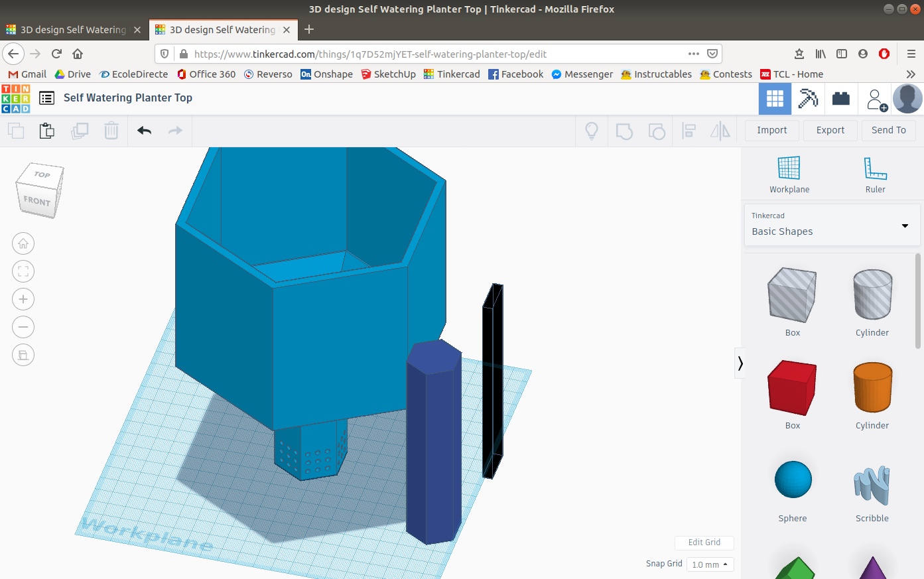The width and height of the screenshot is (924, 579).
Task: Click the Copy tool icon
Action: click(16, 131)
